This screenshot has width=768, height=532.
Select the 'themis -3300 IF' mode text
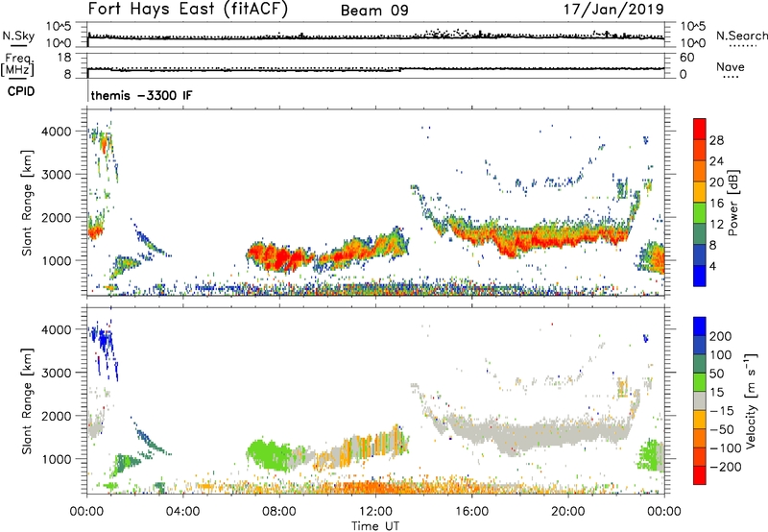click(141, 95)
